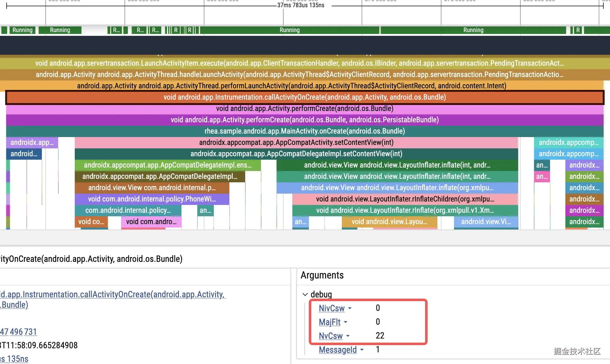Open the NvCsw dropdown arrow
Image resolution: width=610 pixels, height=364 pixels.
click(x=348, y=336)
